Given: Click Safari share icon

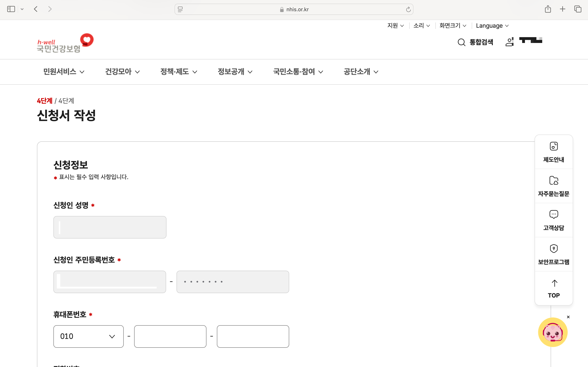Looking at the screenshot, I should pos(548,9).
